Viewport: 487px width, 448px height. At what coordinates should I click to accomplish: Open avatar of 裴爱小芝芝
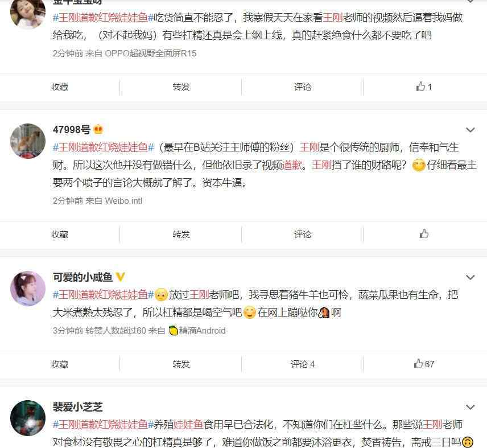coord(28,418)
